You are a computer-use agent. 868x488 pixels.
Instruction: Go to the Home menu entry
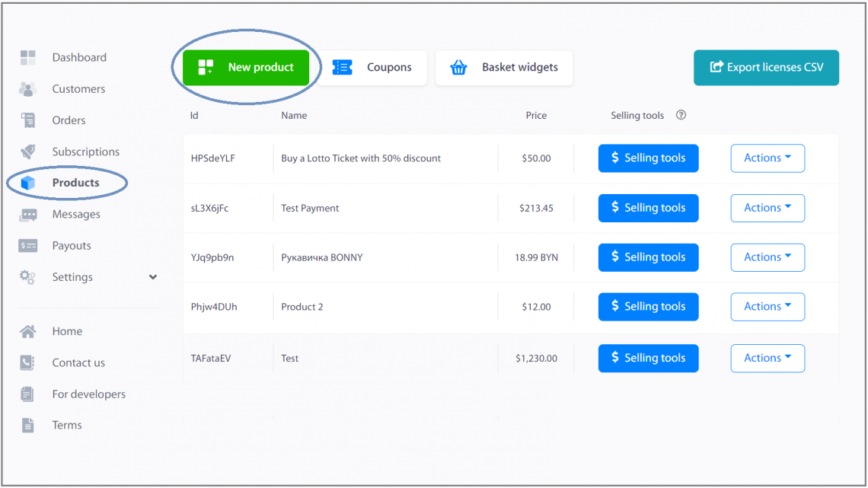[67, 331]
